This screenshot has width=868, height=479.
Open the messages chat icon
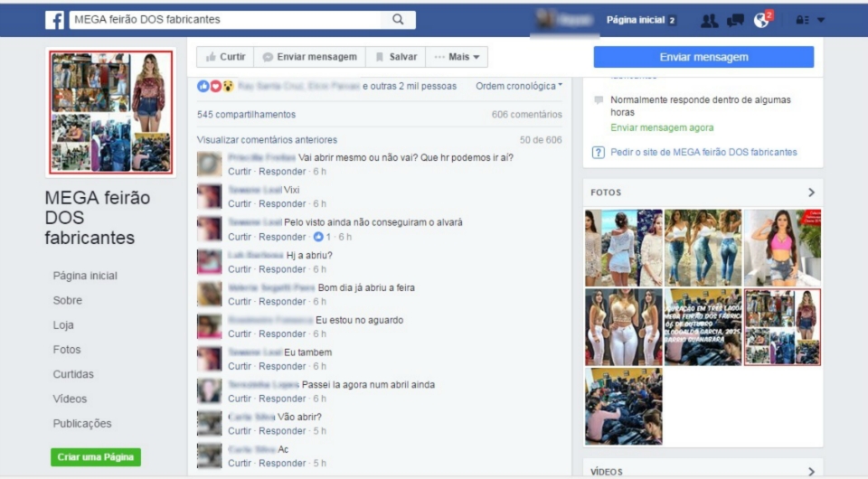(736, 20)
